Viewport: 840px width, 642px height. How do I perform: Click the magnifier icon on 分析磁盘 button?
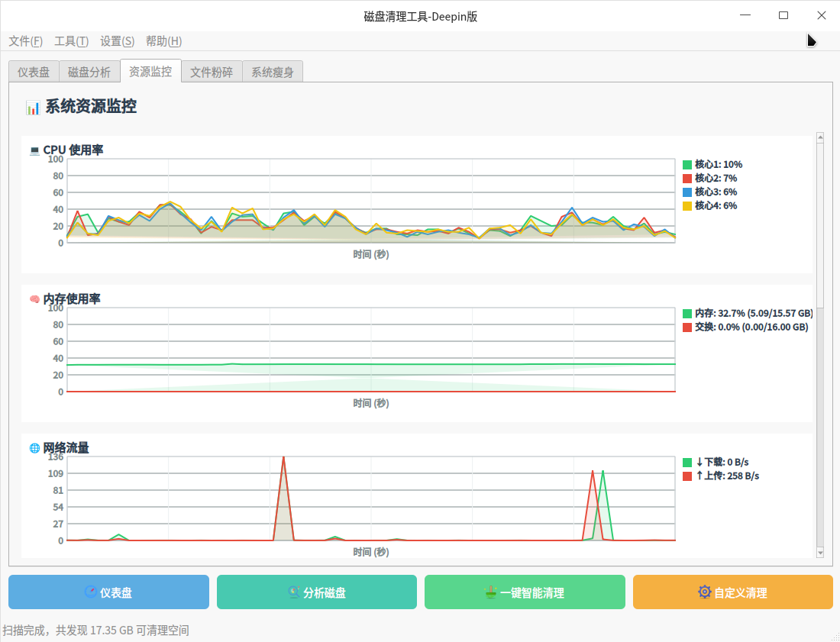[x=294, y=592]
